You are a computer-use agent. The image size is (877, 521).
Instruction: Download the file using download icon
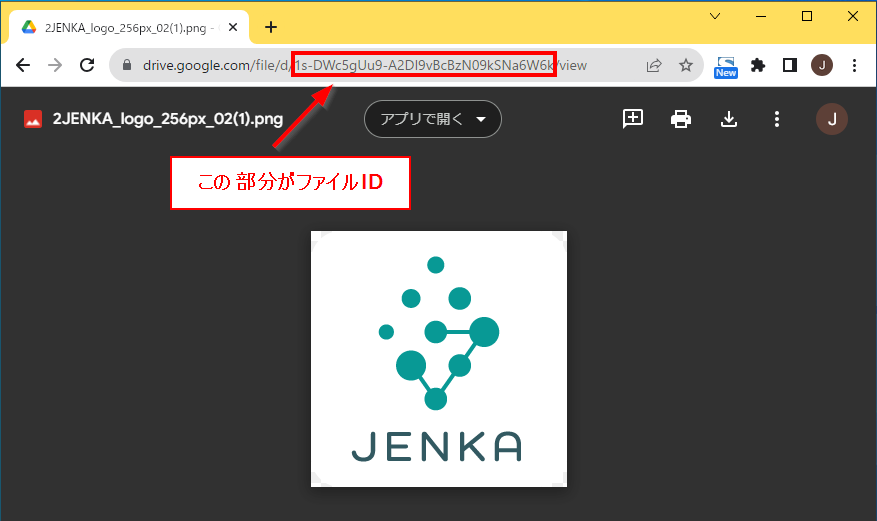coord(729,119)
